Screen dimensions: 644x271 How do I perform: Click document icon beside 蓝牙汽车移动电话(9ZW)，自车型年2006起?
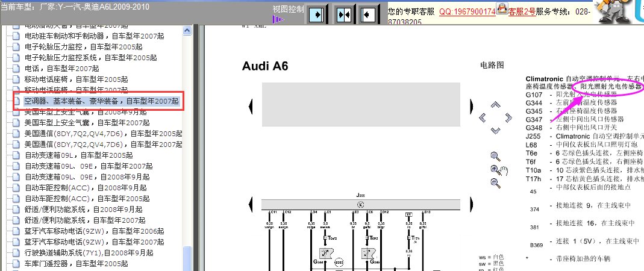(x=16, y=231)
